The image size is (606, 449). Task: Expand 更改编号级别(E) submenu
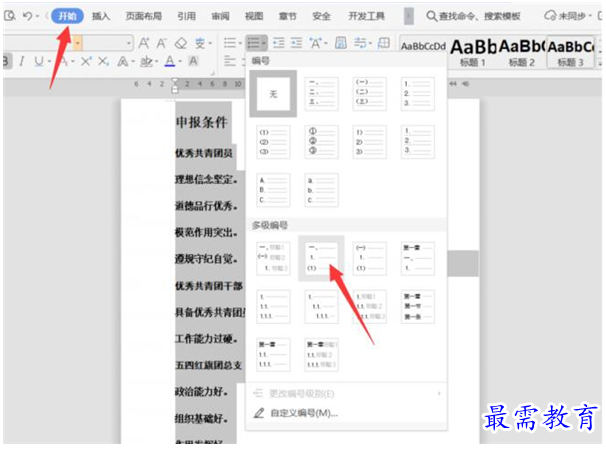coord(346,394)
